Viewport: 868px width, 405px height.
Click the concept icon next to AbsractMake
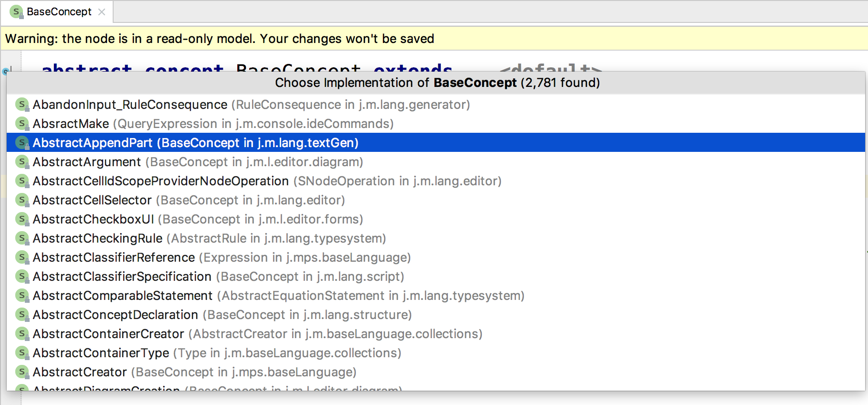point(22,124)
